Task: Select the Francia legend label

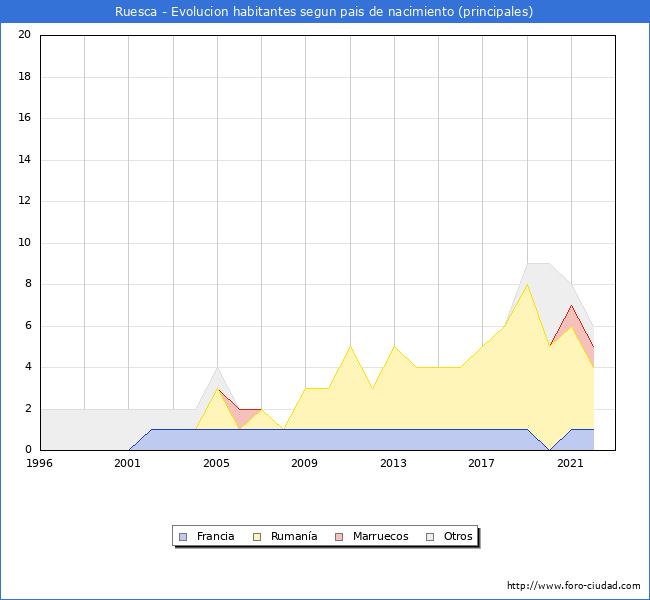Action: [x=216, y=536]
